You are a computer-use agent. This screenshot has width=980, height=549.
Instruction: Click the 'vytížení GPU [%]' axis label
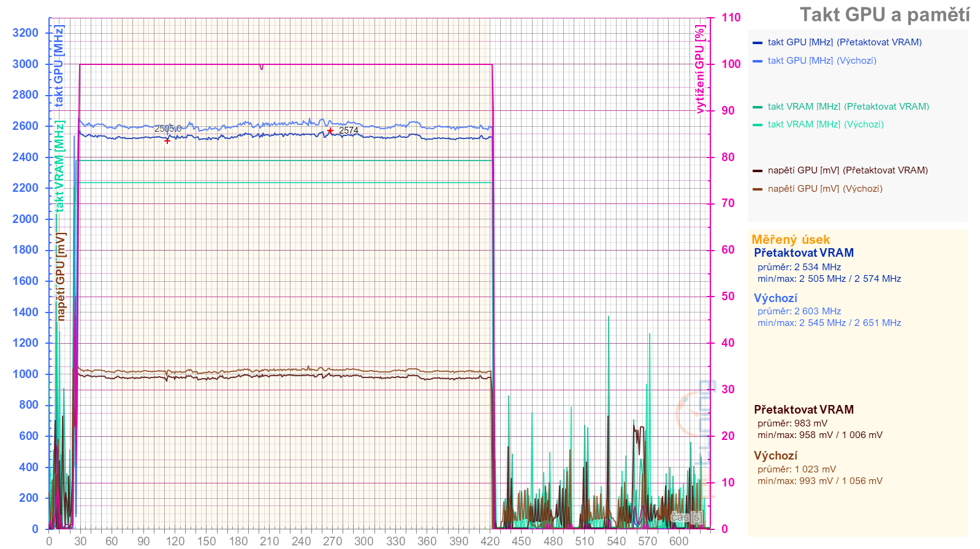[x=699, y=69]
